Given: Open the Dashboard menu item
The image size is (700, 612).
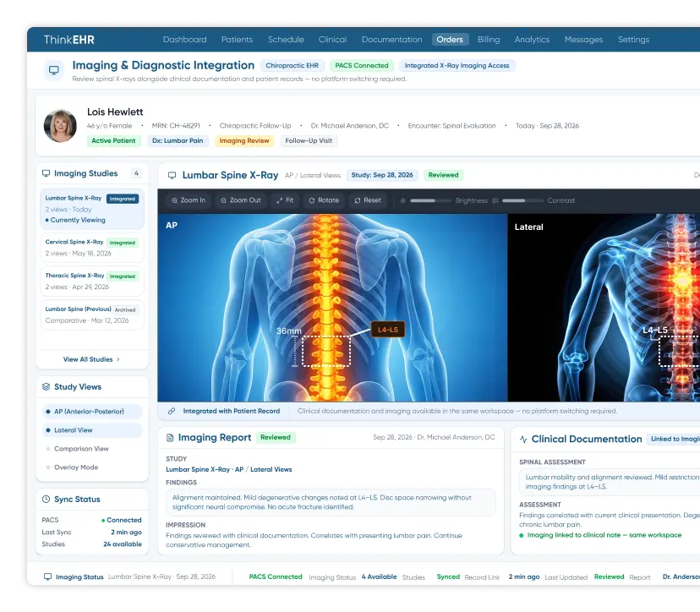Looking at the screenshot, I should click(184, 39).
